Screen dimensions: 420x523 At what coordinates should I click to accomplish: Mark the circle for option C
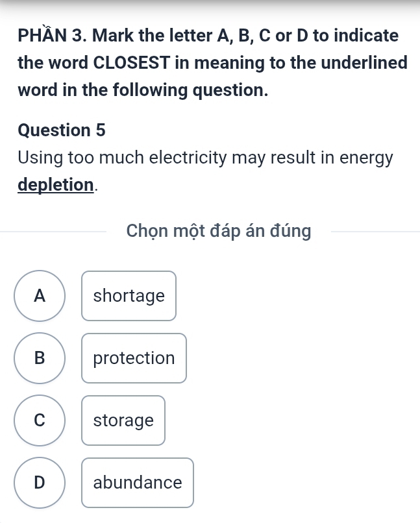[40, 420]
